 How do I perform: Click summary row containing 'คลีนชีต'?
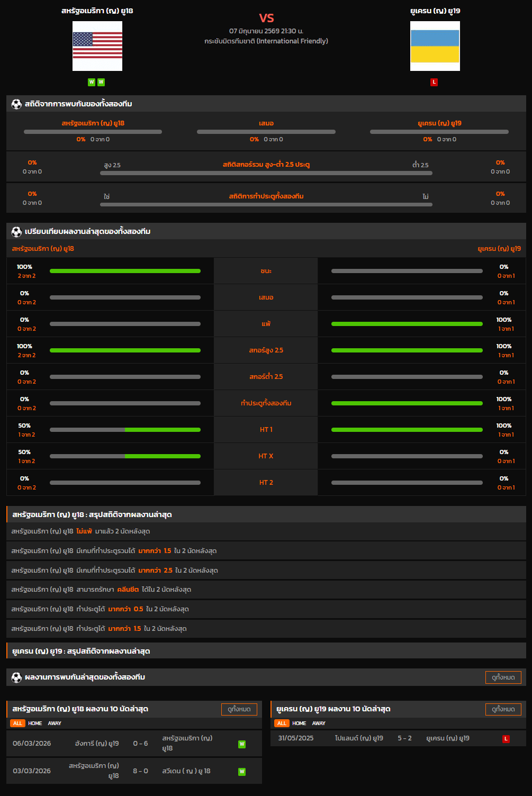266,590
